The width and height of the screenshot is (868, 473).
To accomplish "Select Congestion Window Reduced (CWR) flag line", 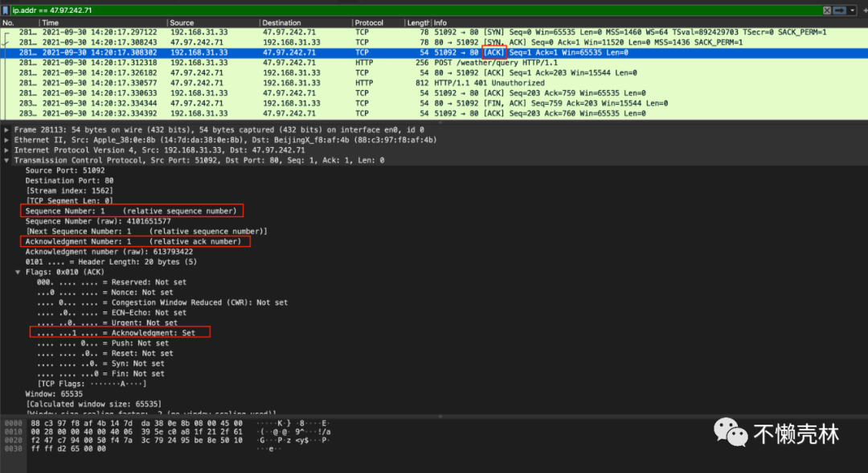I will [162, 302].
